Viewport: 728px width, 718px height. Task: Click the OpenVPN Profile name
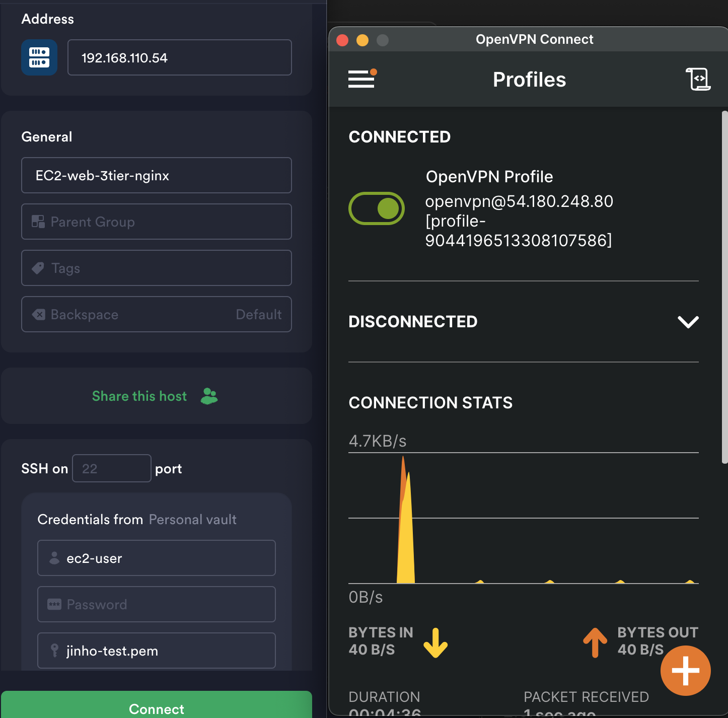489,177
